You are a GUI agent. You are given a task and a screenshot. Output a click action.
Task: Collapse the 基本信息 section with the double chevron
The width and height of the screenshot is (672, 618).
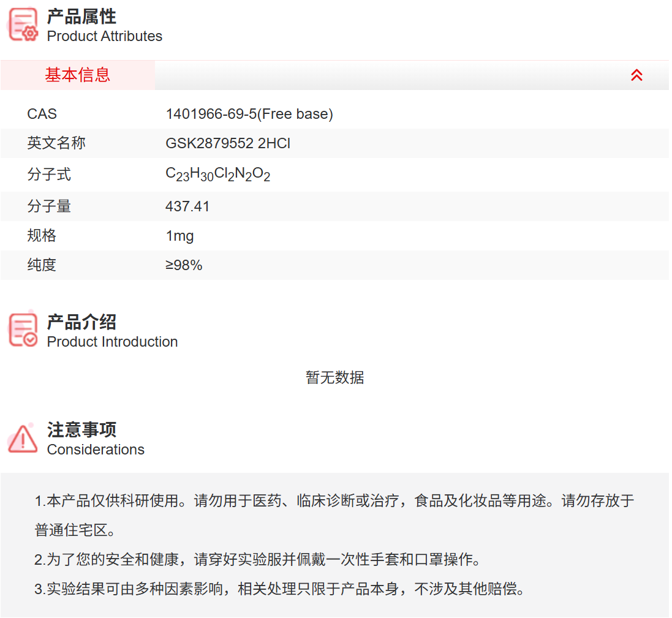coord(637,75)
